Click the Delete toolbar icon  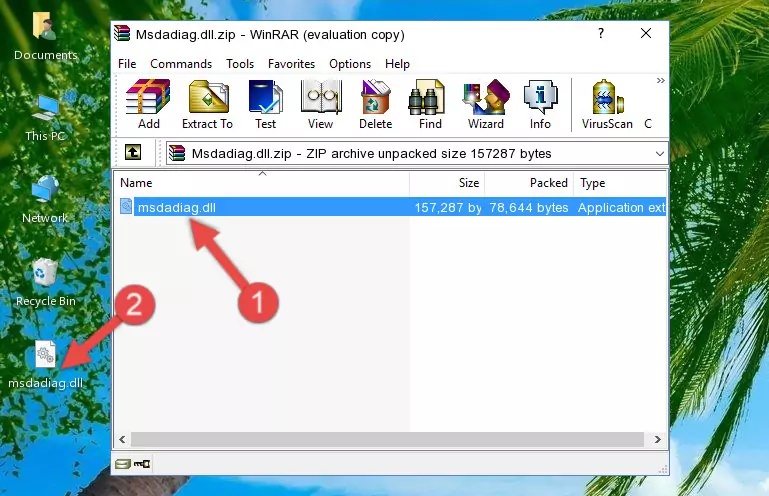click(x=376, y=104)
